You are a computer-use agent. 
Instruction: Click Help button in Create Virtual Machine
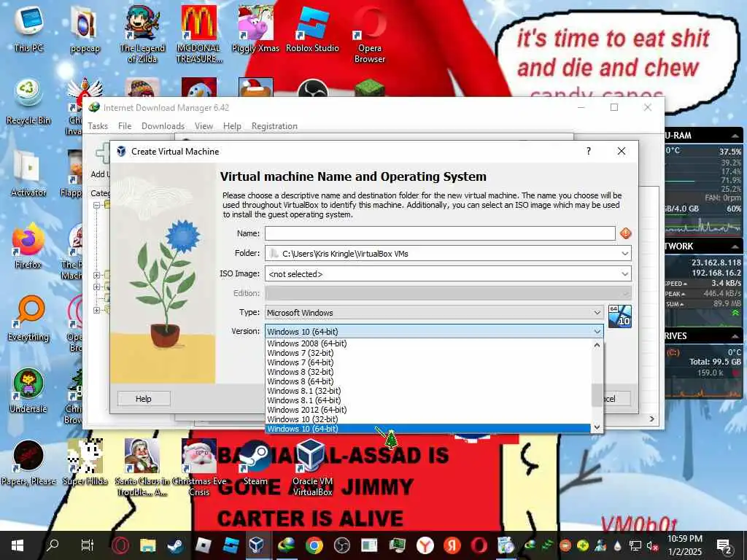pyautogui.click(x=144, y=399)
